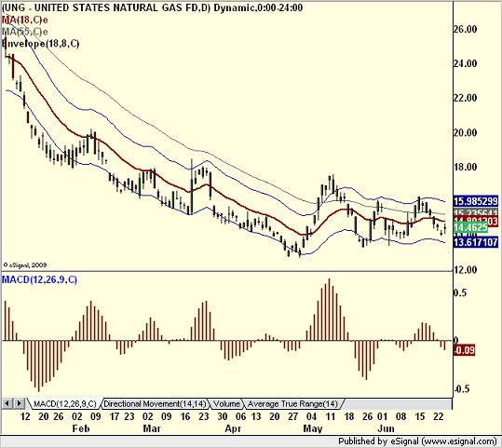Click the May month label on time axis
The height and width of the screenshot is (448, 502).
coord(313,428)
